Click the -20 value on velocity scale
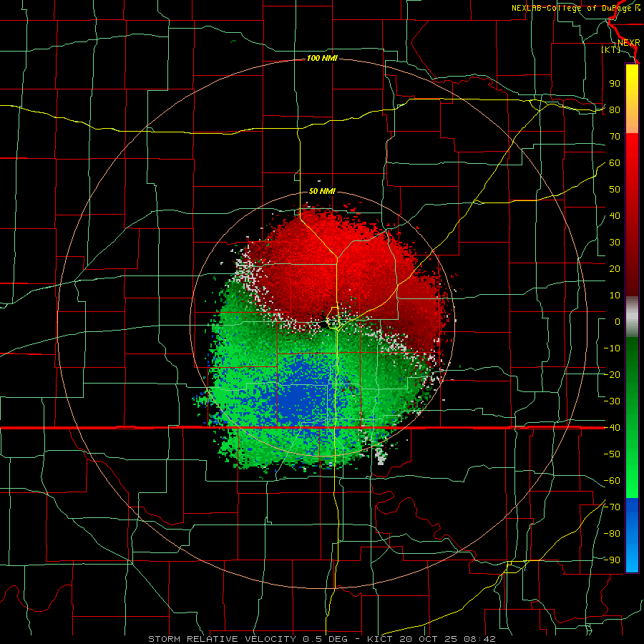644x644 pixels. 612,374
